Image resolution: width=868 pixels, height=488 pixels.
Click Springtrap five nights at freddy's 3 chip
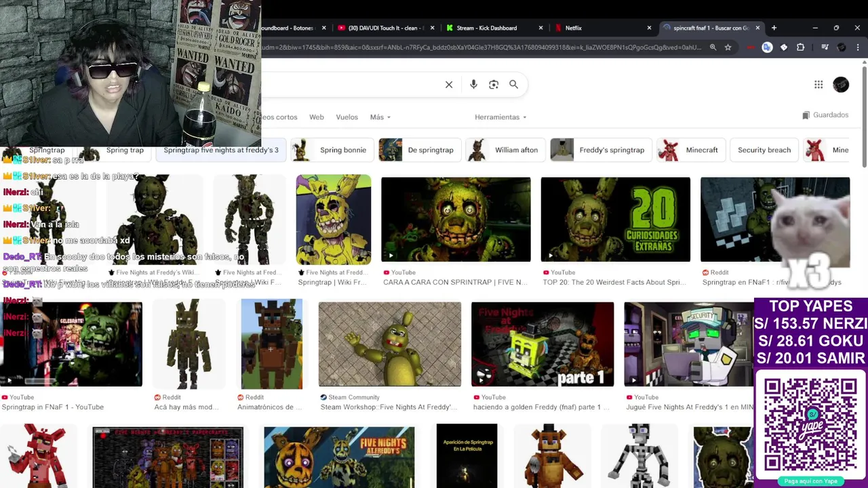(220, 150)
